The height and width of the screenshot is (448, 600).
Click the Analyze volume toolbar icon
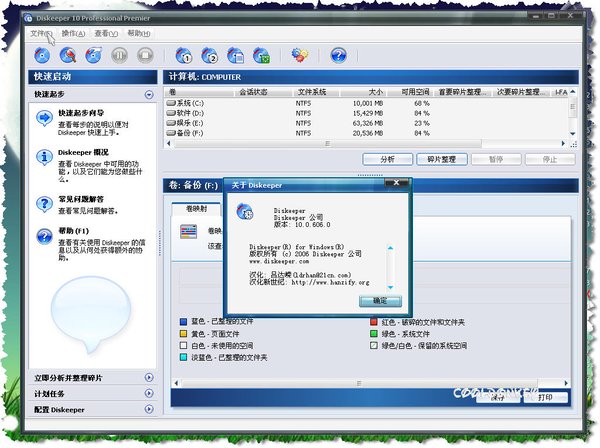[x=42, y=55]
